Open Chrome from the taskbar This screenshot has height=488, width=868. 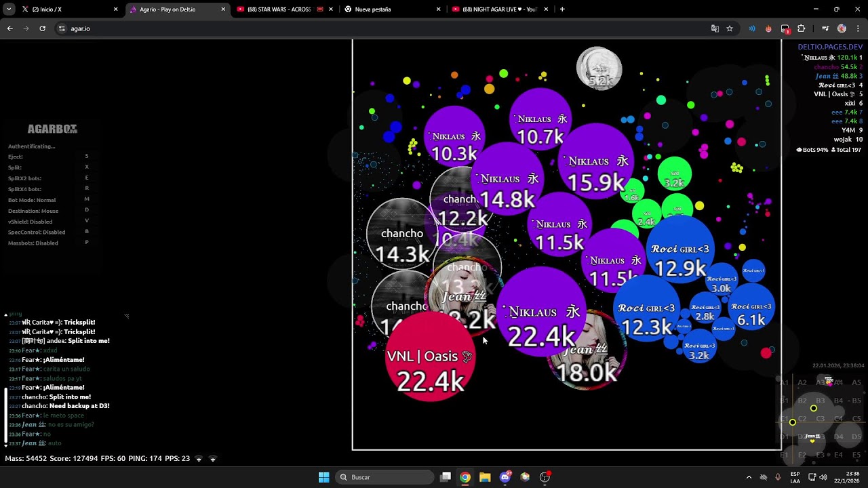(465, 477)
